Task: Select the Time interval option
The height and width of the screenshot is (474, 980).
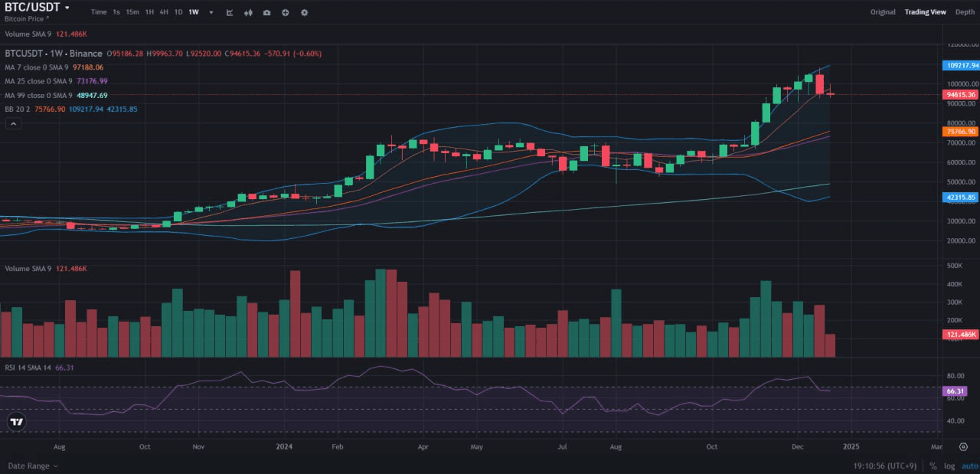Action: coord(98,12)
